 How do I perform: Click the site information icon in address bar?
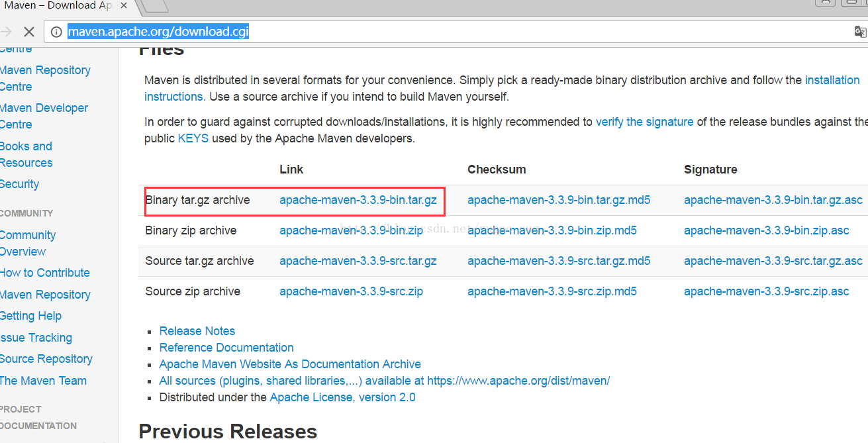pos(56,32)
